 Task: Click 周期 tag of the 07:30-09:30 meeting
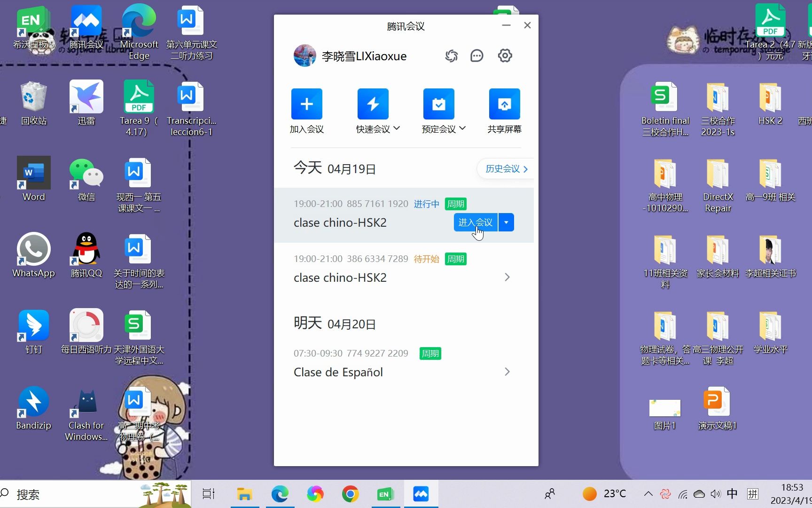coord(430,353)
